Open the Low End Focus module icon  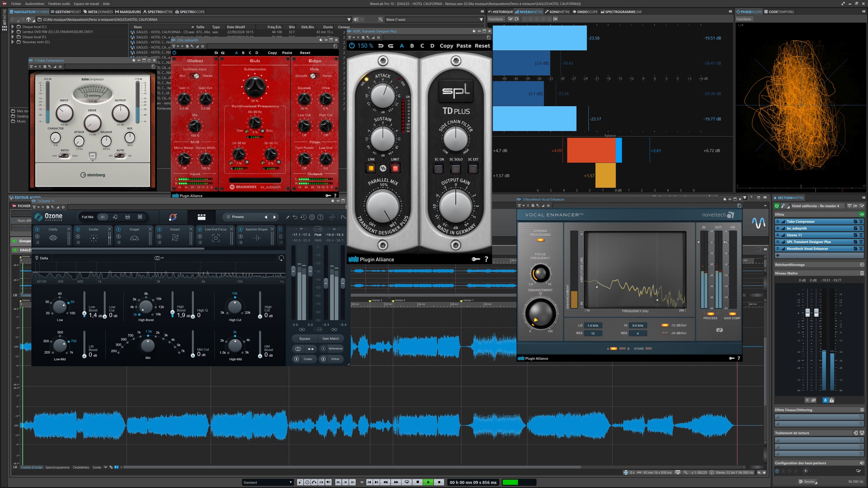216,238
